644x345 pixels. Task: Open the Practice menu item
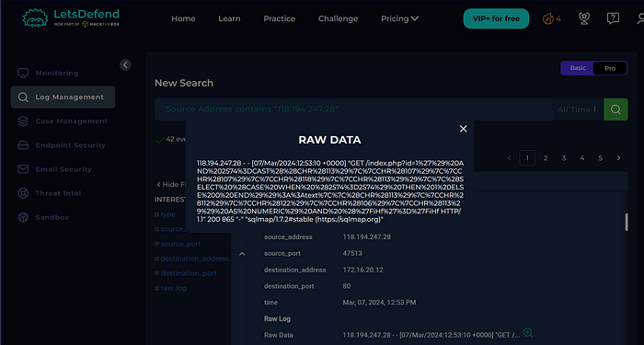point(280,19)
